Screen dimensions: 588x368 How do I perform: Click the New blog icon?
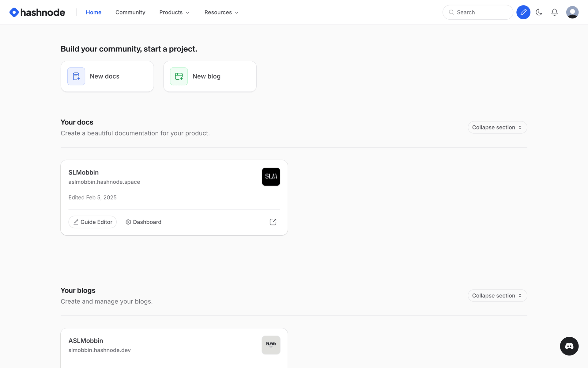pyautogui.click(x=179, y=76)
